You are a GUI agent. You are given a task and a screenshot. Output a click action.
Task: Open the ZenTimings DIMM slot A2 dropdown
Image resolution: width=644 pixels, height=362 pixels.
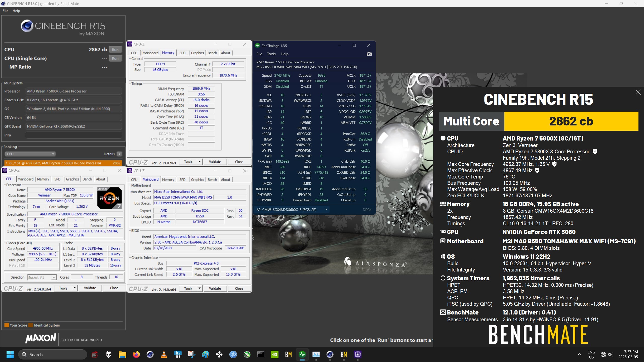point(292,209)
